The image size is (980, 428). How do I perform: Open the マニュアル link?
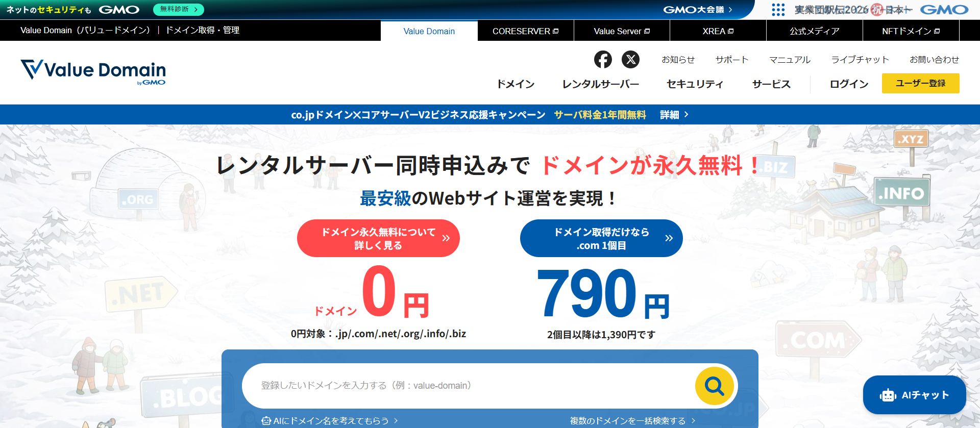coord(790,60)
